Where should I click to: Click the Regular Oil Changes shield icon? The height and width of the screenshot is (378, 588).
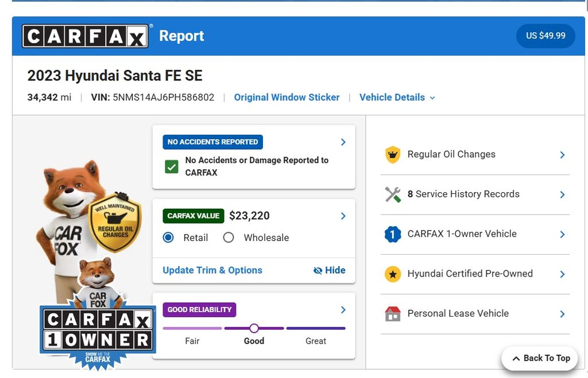click(393, 154)
